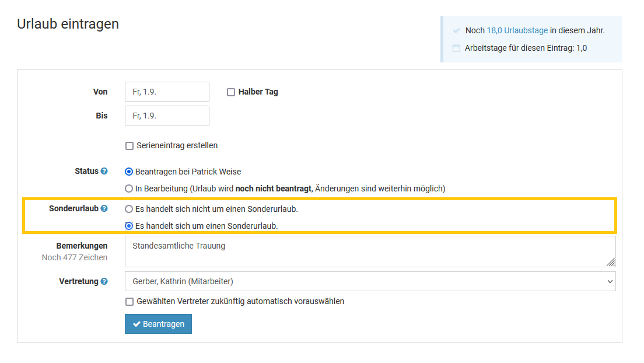The height and width of the screenshot is (363, 644).
Task: Grab the resize handle of the Bemerkungen box
Action: [x=611, y=263]
